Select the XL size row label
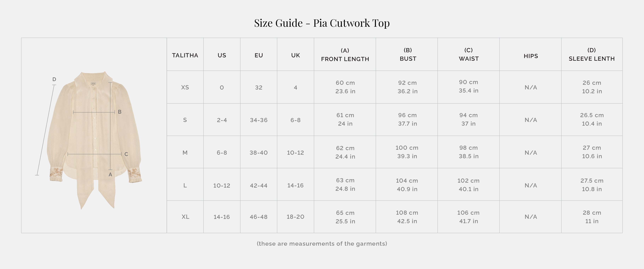 point(185,217)
